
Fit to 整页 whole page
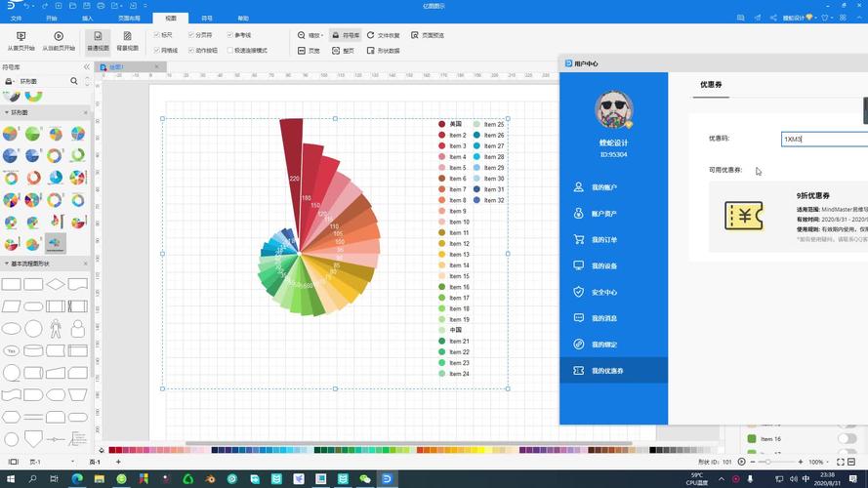(x=343, y=51)
